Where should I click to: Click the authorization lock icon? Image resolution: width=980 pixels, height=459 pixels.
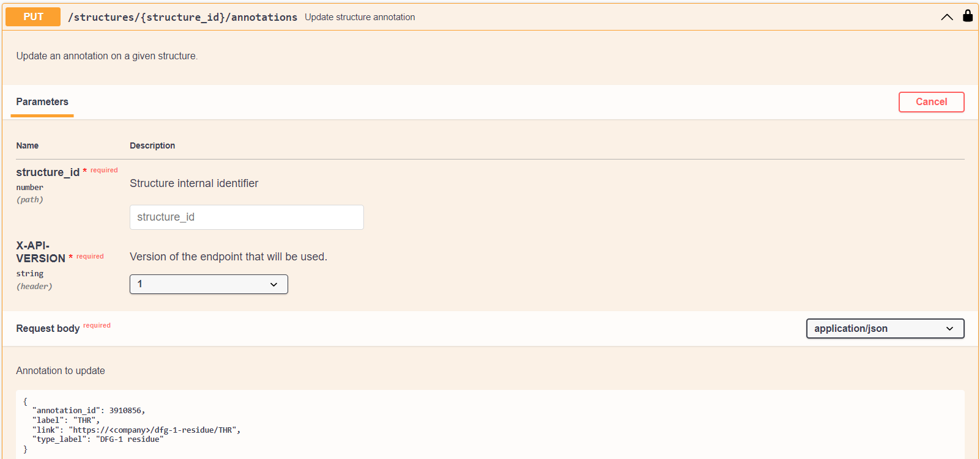[968, 16]
